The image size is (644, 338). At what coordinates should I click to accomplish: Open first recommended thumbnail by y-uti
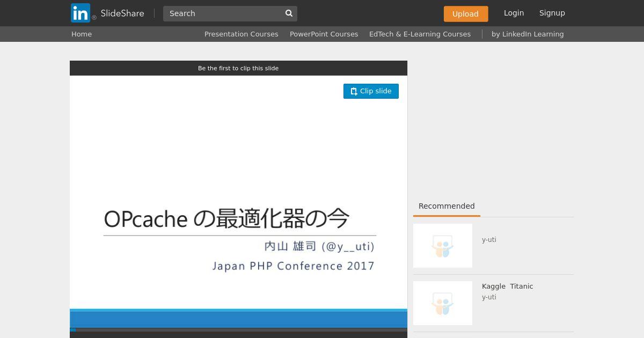coord(443,246)
